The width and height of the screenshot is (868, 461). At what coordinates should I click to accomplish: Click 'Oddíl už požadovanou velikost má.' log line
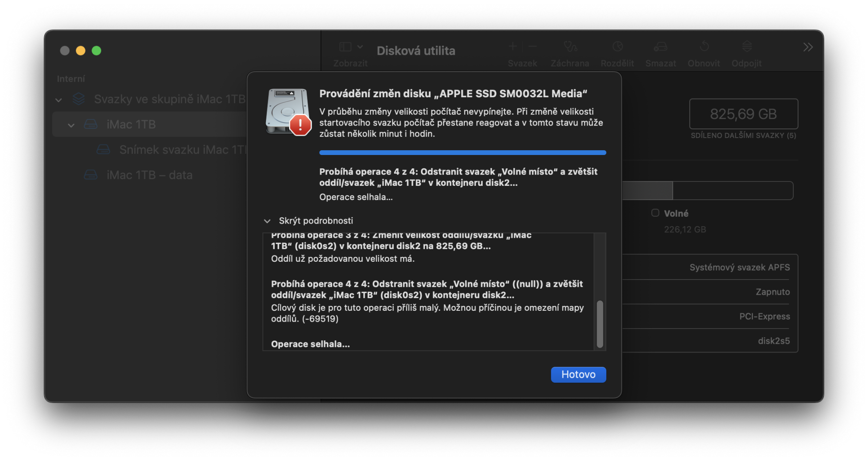[343, 259]
